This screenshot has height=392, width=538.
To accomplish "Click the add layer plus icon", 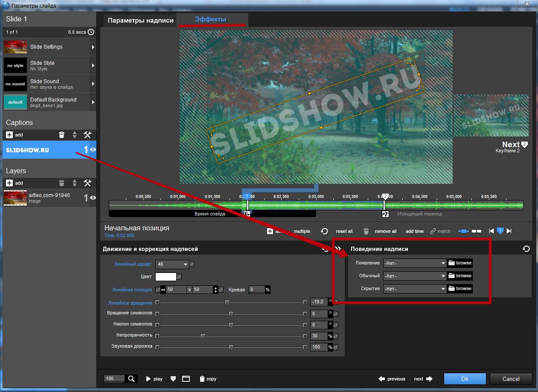I will 9,183.
